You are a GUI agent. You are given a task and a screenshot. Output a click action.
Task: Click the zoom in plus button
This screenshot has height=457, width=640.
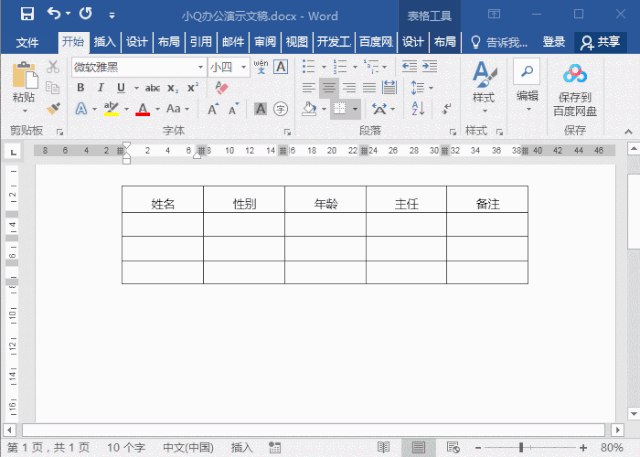(x=583, y=448)
